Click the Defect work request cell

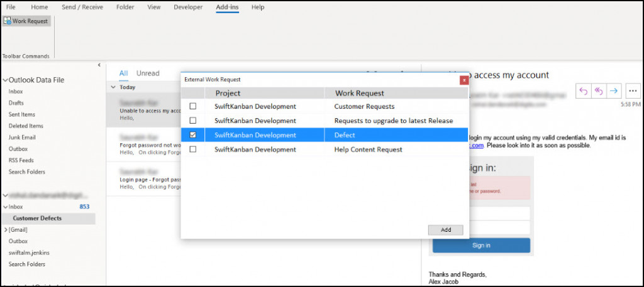396,135
